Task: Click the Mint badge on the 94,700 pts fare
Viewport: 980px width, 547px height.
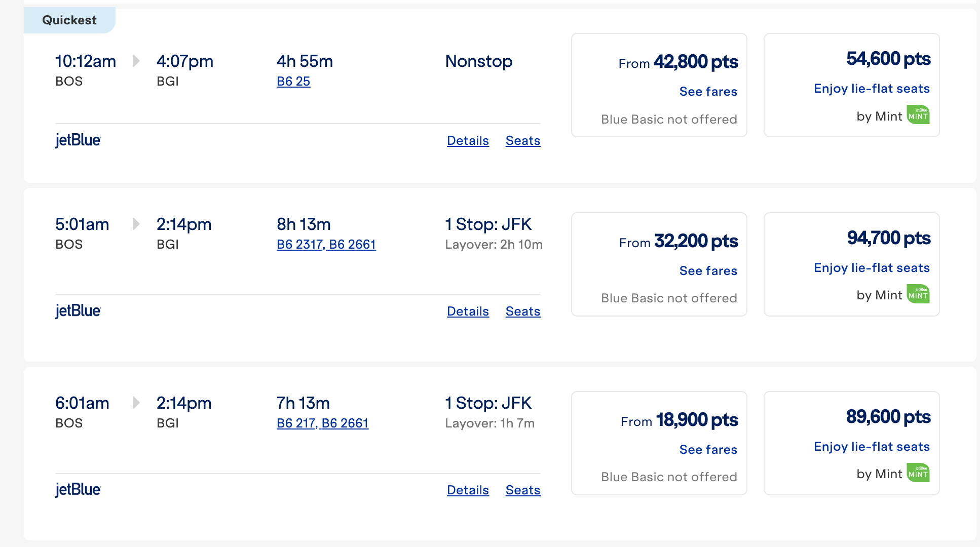Action: click(x=918, y=294)
